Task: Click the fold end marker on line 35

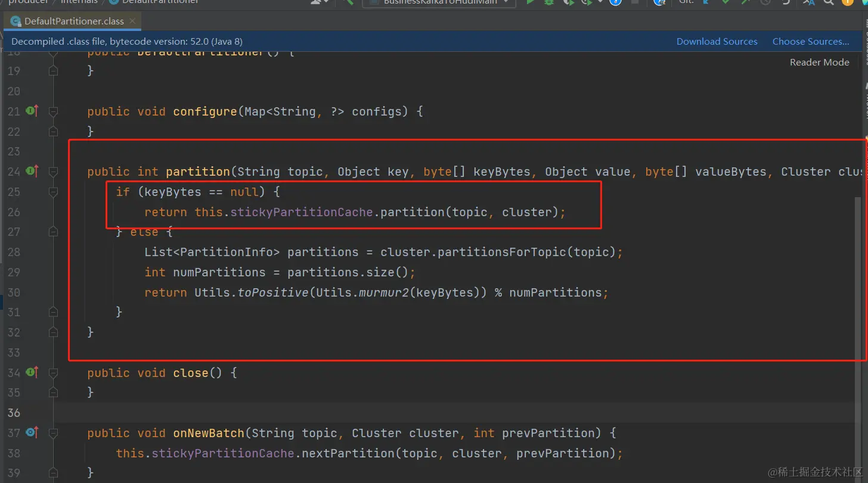Action: pyautogui.click(x=53, y=392)
